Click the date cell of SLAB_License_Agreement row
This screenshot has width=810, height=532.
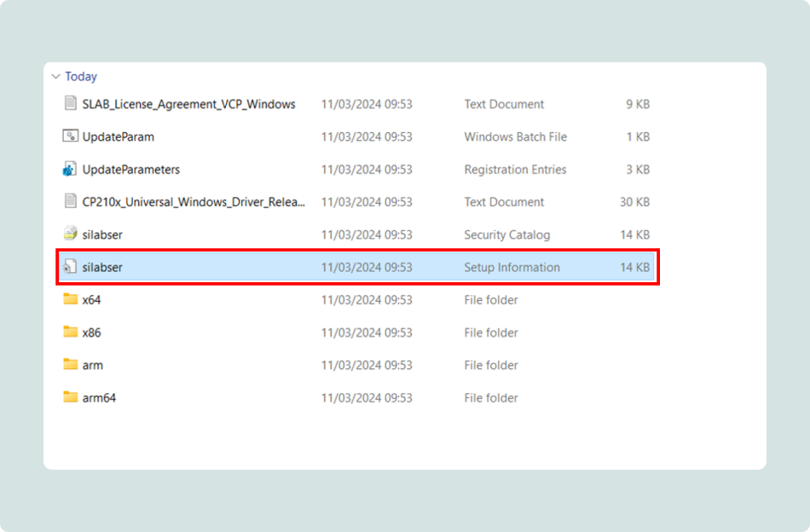(x=367, y=104)
